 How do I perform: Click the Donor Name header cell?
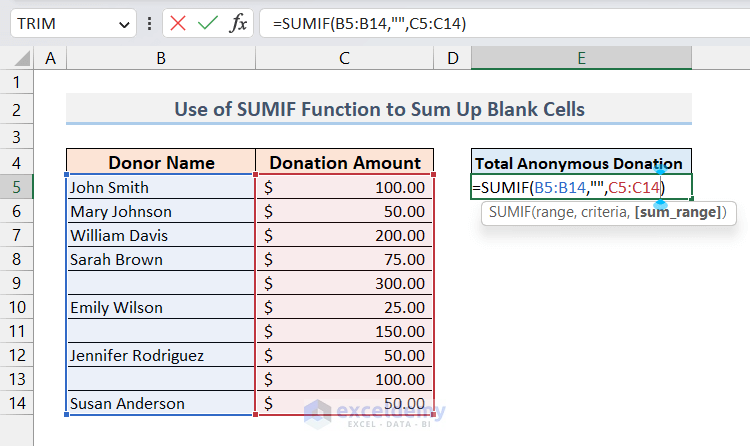pyautogui.click(x=160, y=163)
